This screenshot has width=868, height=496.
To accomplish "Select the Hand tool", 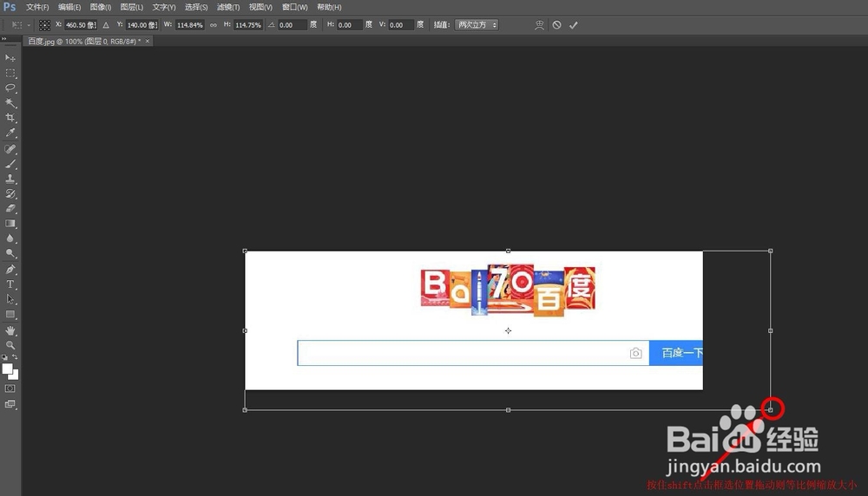I will pyautogui.click(x=10, y=330).
